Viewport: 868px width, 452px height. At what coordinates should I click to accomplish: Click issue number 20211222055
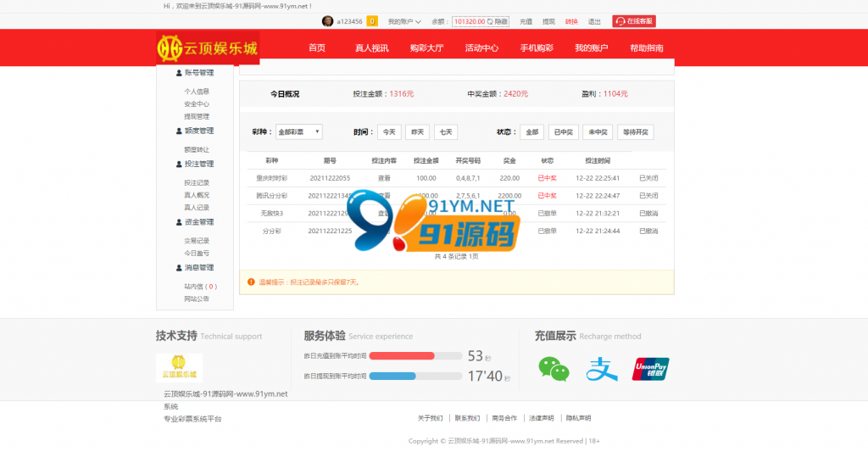coord(330,178)
